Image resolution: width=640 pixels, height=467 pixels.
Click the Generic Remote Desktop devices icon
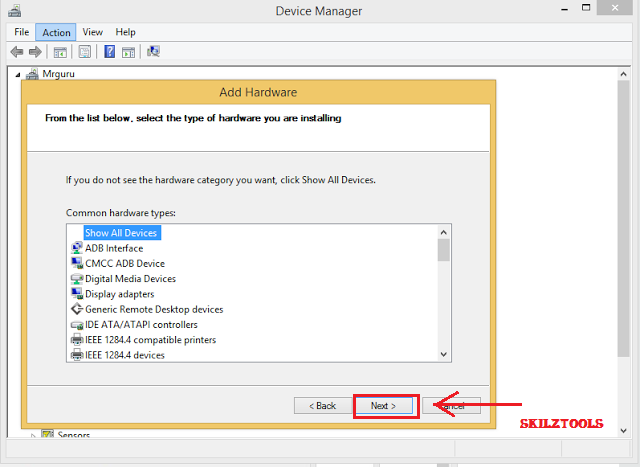coord(77,309)
